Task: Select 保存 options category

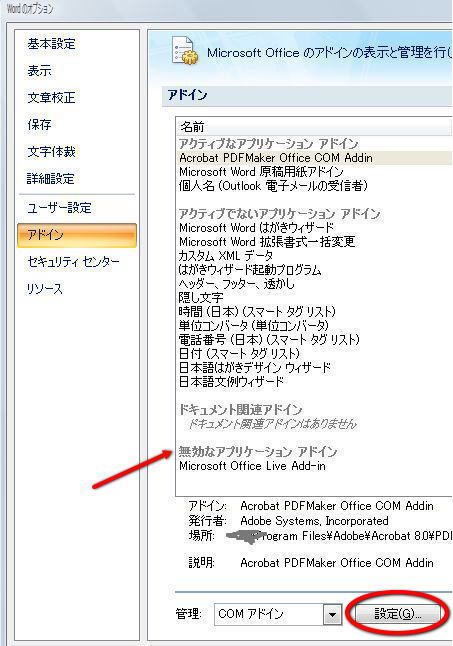Action: (x=40, y=124)
